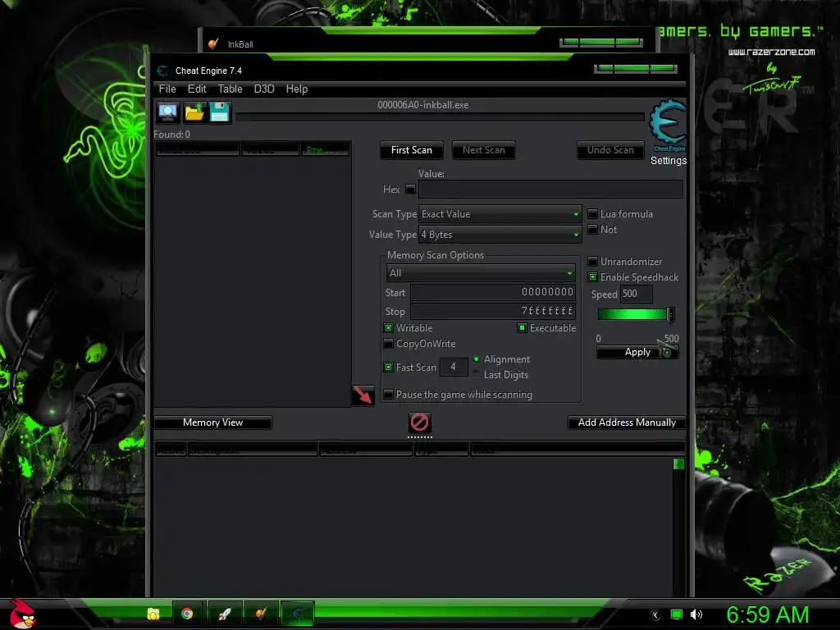Enable Lua formula checkbox

592,214
